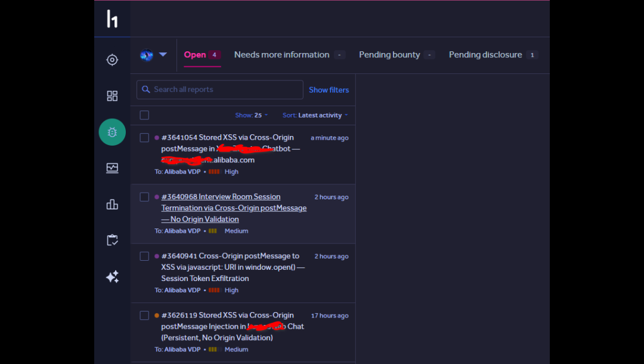Click the Medium label of report #3640968
The height and width of the screenshot is (364, 644).
[236, 231]
